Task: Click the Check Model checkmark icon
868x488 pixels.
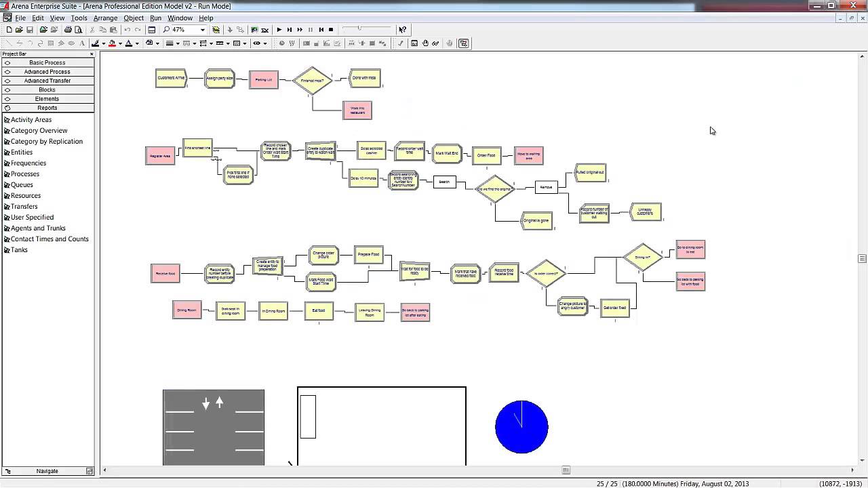Action: pos(400,43)
